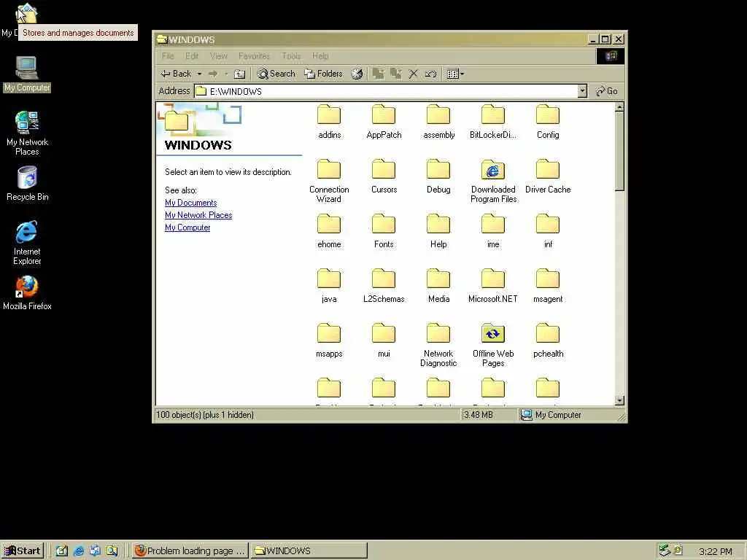Follow the My Documents link
The width and height of the screenshot is (747, 560).
pyautogui.click(x=190, y=203)
